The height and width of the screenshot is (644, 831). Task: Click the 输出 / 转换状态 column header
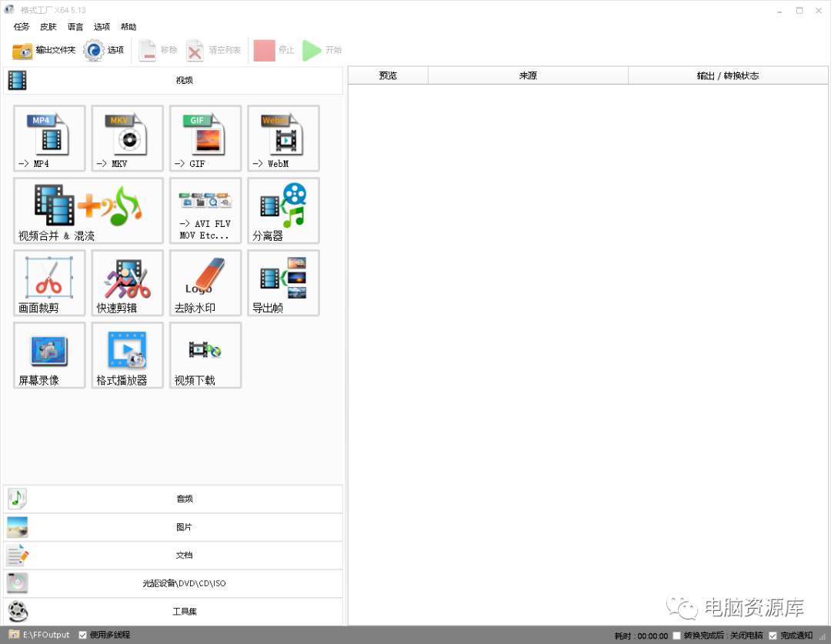[728, 75]
